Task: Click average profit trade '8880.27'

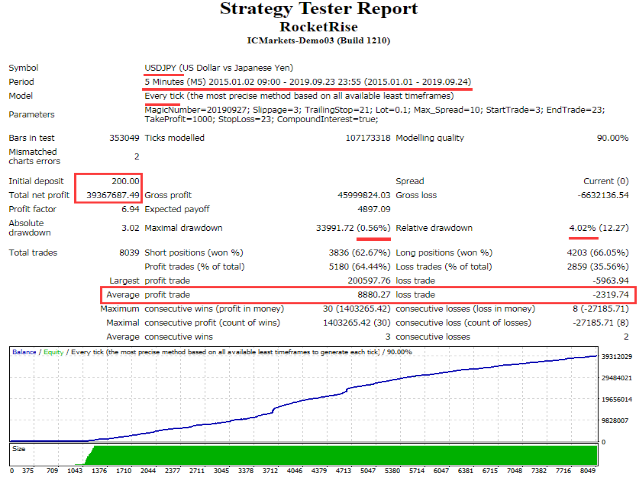Action: point(374,295)
